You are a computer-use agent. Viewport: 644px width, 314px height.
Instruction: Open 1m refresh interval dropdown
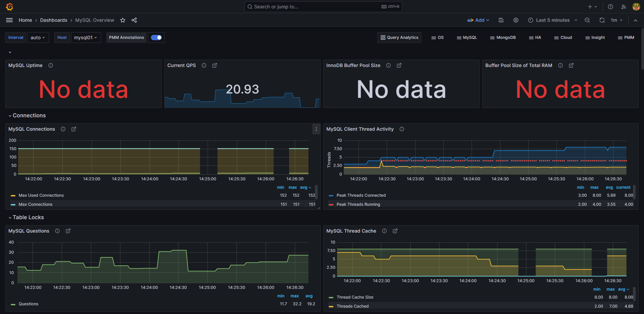pyautogui.click(x=616, y=20)
